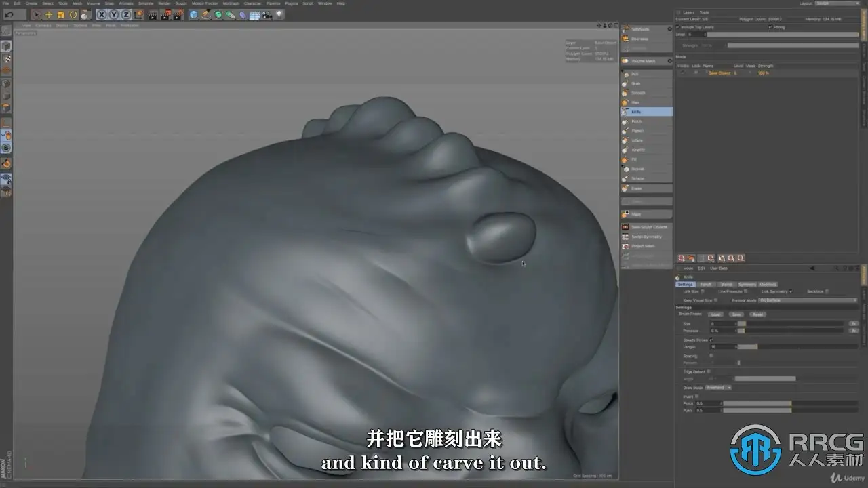Select the Rotate tool in toolbar
This screenshot has height=488, width=868.
[x=73, y=14]
